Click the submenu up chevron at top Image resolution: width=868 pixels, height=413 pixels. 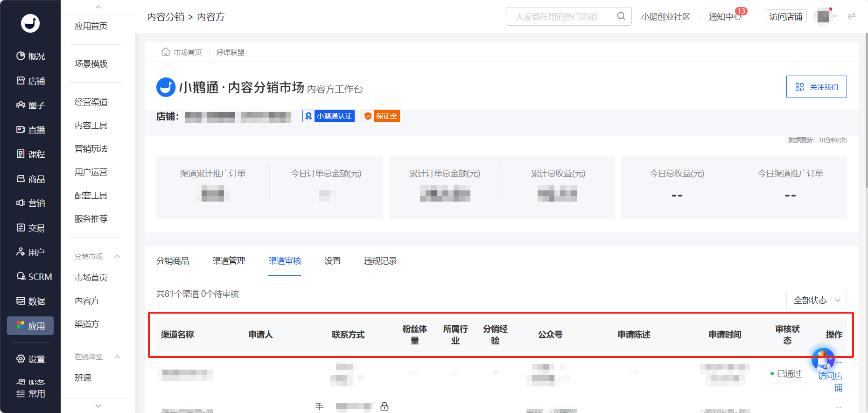98,7
